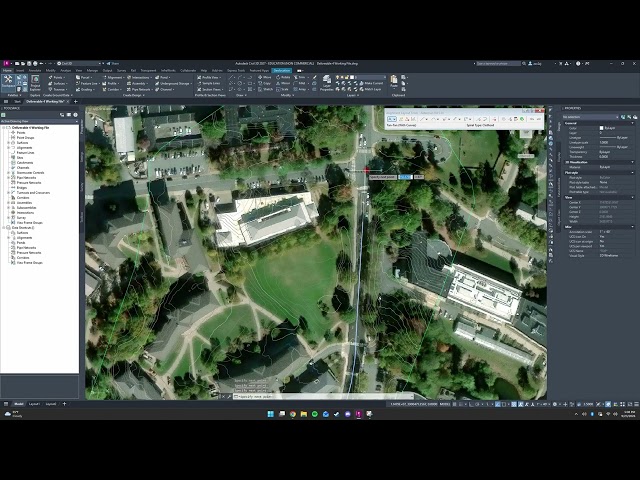640x480 pixels.
Task: Open the Surfaces dropdown in ribbon
Action: [x=58, y=83]
